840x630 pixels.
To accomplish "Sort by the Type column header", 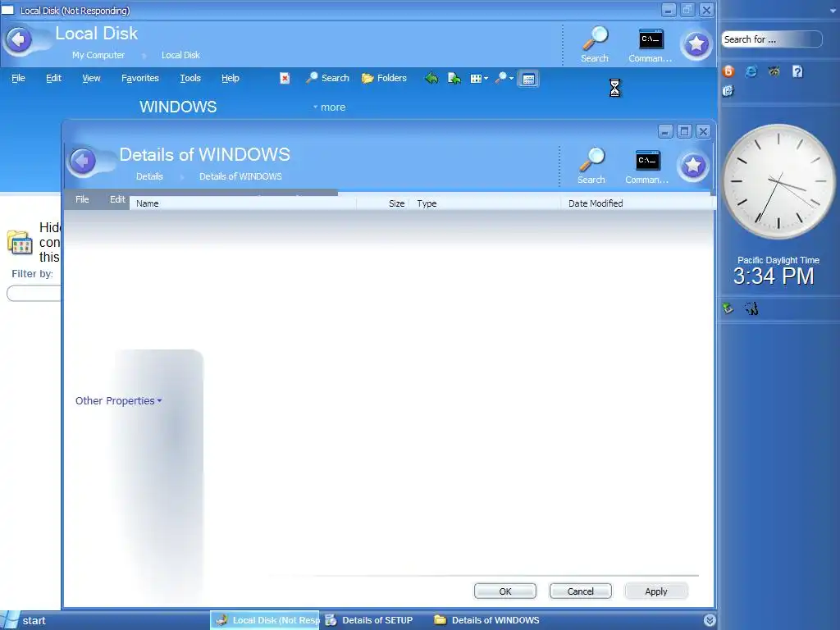I will (x=485, y=203).
